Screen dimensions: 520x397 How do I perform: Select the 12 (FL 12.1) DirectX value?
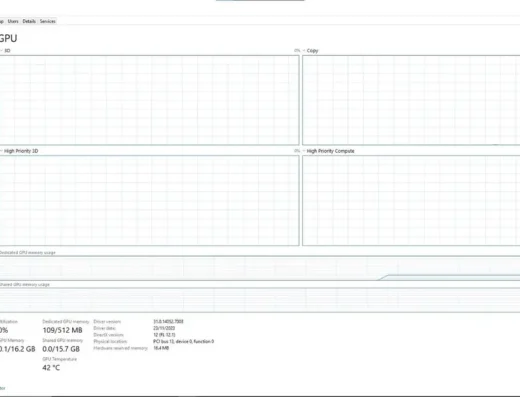pos(164,335)
